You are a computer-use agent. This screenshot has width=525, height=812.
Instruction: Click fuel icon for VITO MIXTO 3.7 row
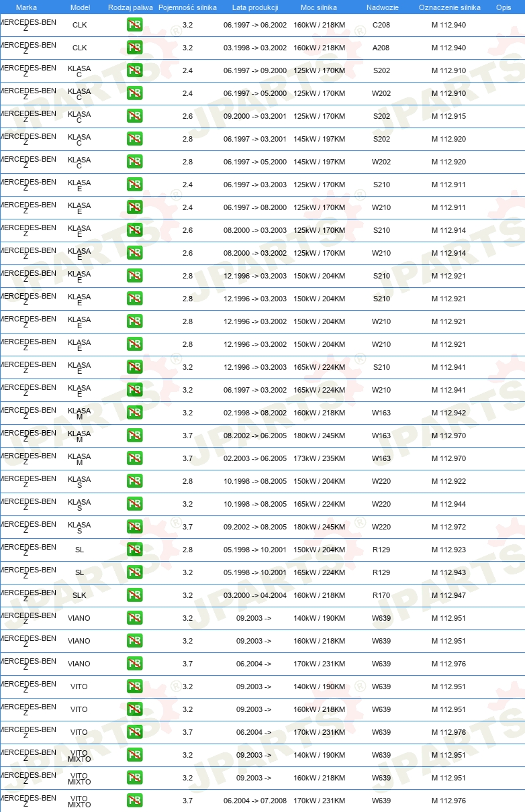point(134,801)
